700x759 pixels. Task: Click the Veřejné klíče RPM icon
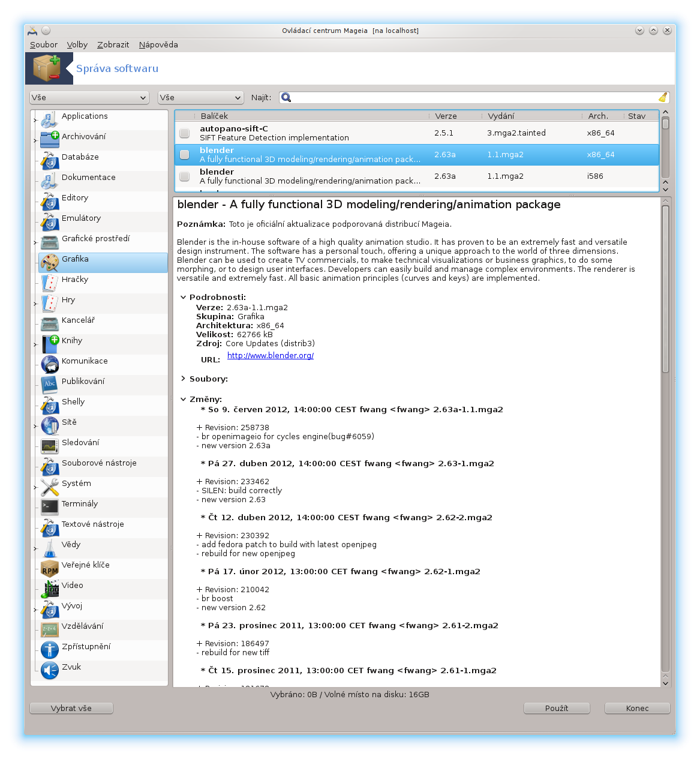click(50, 569)
